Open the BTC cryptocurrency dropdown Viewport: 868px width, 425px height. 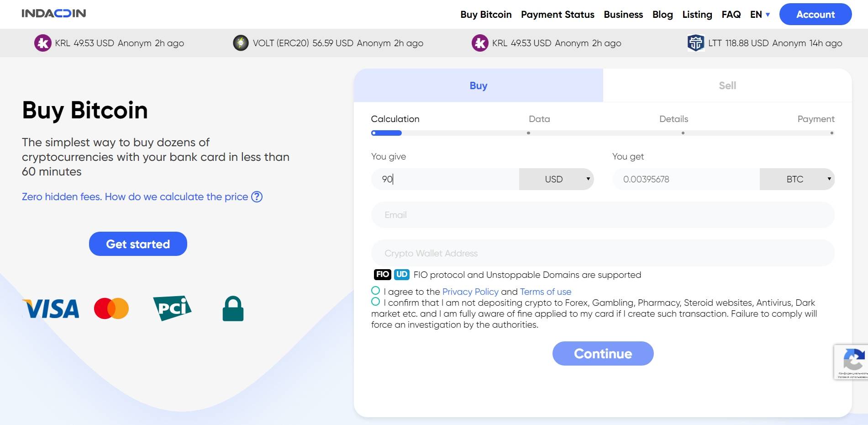797,179
